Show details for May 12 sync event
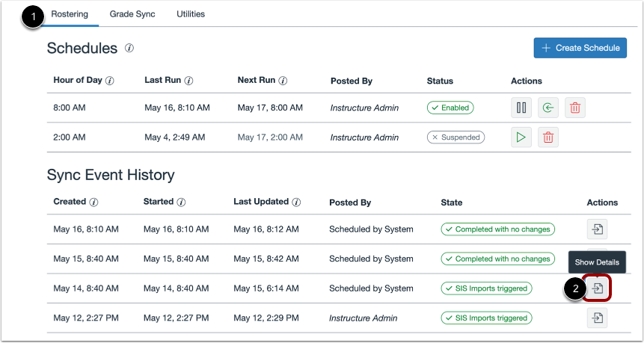Viewport: 644px width, 343px height. pos(597,318)
